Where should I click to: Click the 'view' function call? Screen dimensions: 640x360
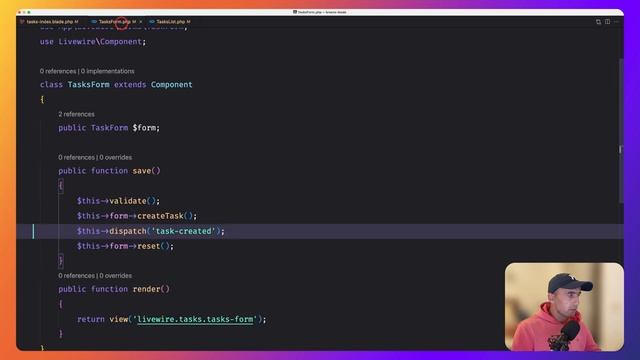119,319
